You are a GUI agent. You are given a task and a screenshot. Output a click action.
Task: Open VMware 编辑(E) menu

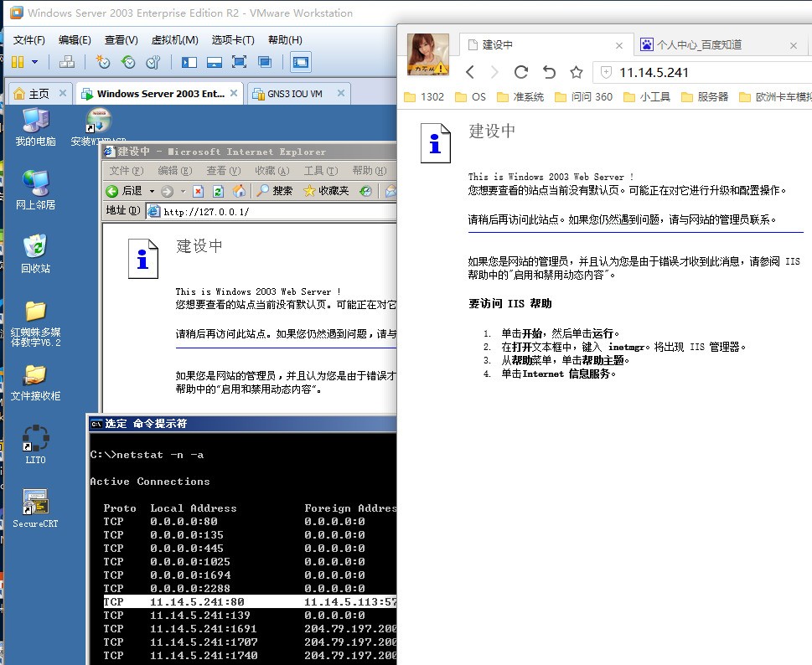75,40
